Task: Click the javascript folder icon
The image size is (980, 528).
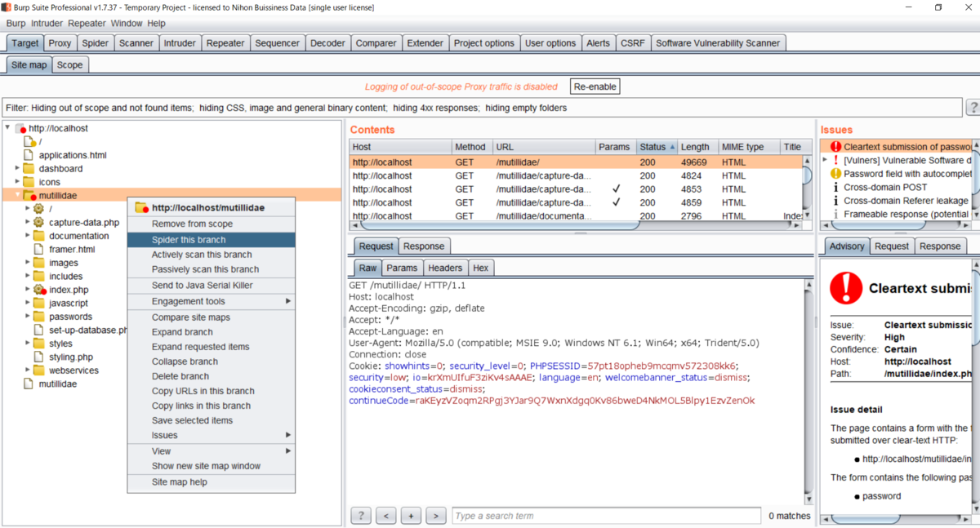Action: [38, 304]
